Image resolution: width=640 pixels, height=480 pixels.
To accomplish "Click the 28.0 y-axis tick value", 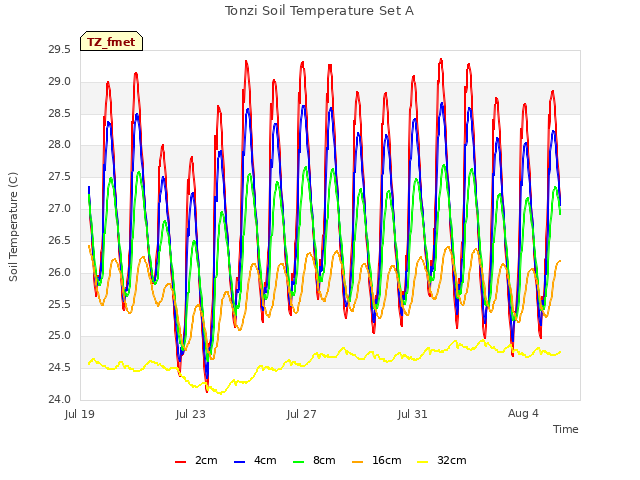I will point(60,145).
